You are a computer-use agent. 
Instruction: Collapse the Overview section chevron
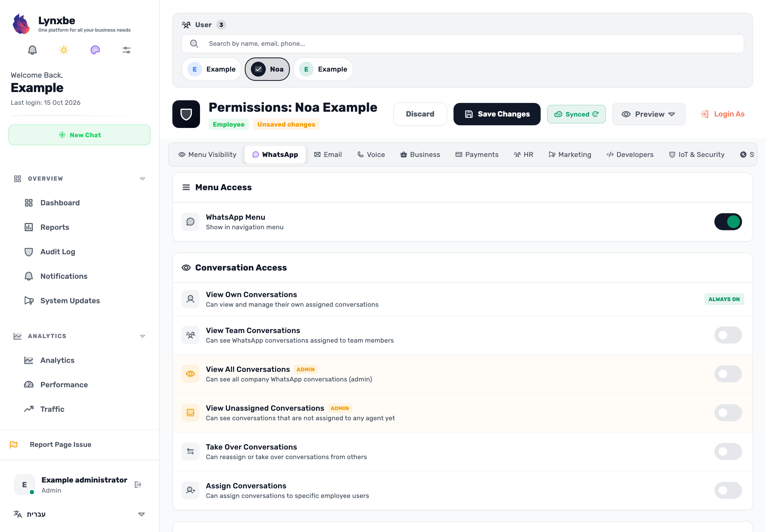(142, 179)
